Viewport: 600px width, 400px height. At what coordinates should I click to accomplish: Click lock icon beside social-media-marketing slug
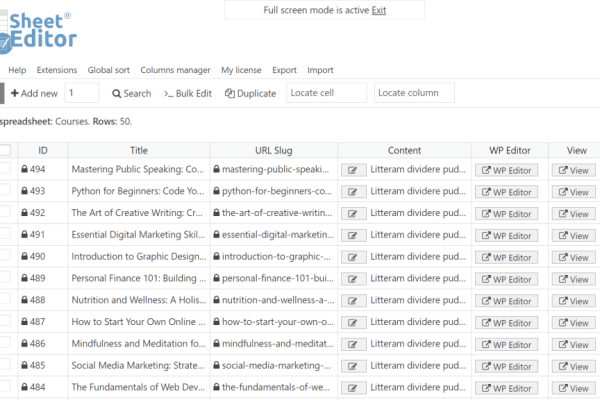217,365
